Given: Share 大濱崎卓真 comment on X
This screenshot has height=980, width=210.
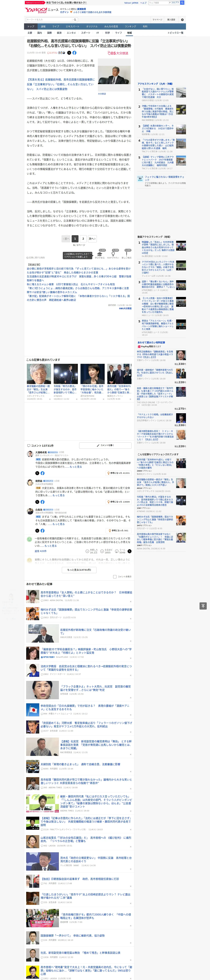Looking at the screenshot, I should 37,473.
